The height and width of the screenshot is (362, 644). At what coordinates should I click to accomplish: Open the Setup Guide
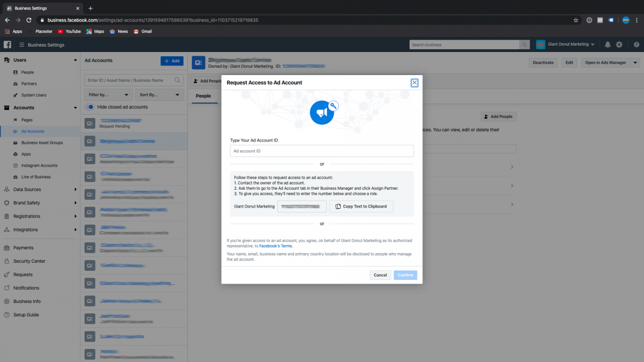click(26, 315)
